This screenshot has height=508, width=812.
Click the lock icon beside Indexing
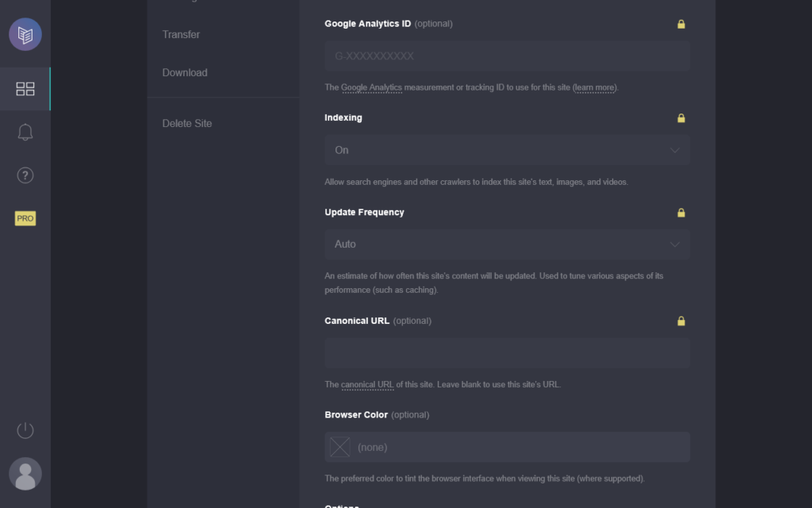pos(681,117)
